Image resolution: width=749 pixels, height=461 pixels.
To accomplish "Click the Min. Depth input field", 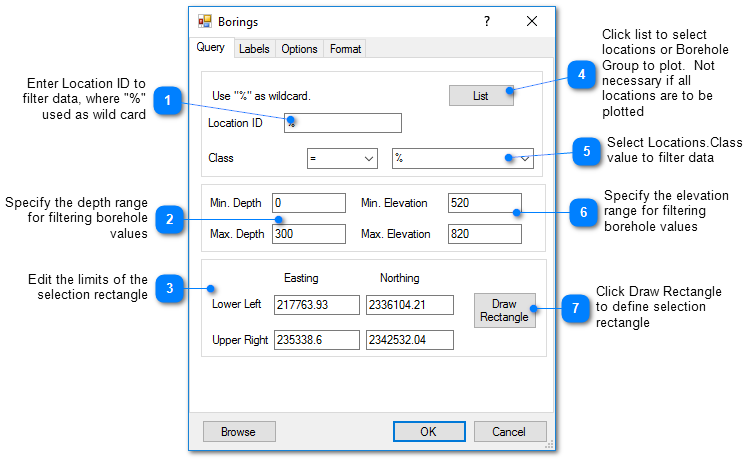I will point(308,203).
